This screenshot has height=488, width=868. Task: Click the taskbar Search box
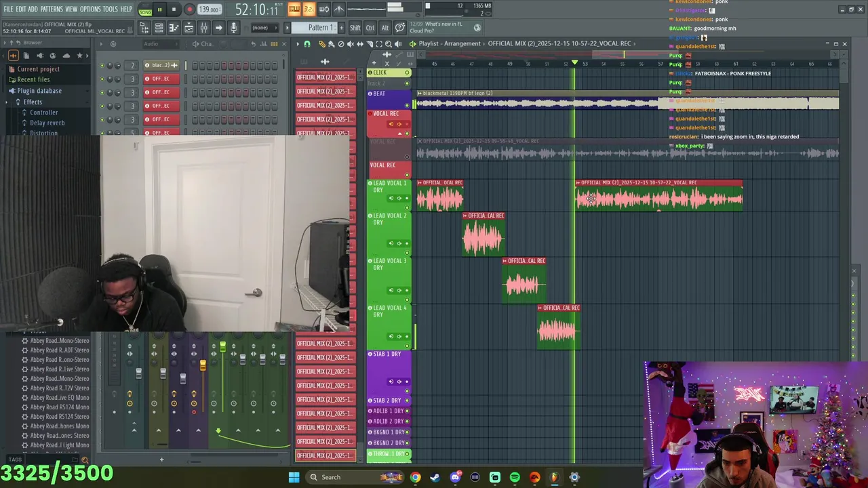tap(356, 477)
